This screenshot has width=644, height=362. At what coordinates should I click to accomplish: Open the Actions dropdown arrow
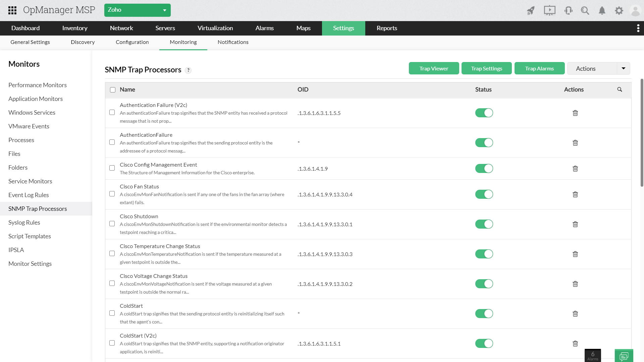click(x=623, y=68)
